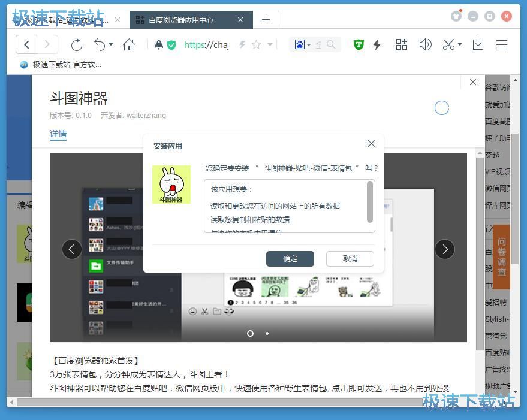Confirm installation with the 确定 button
Image resolution: width=527 pixels, height=420 pixels.
(x=290, y=259)
